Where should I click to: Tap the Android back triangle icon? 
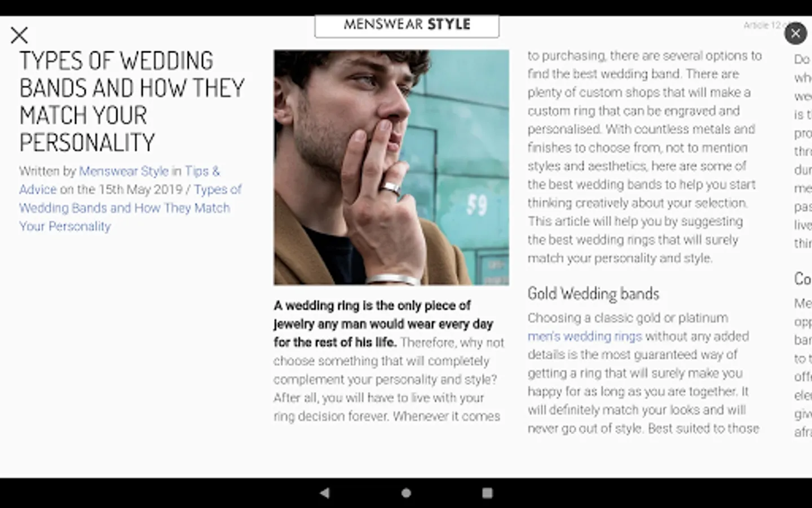tap(324, 493)
